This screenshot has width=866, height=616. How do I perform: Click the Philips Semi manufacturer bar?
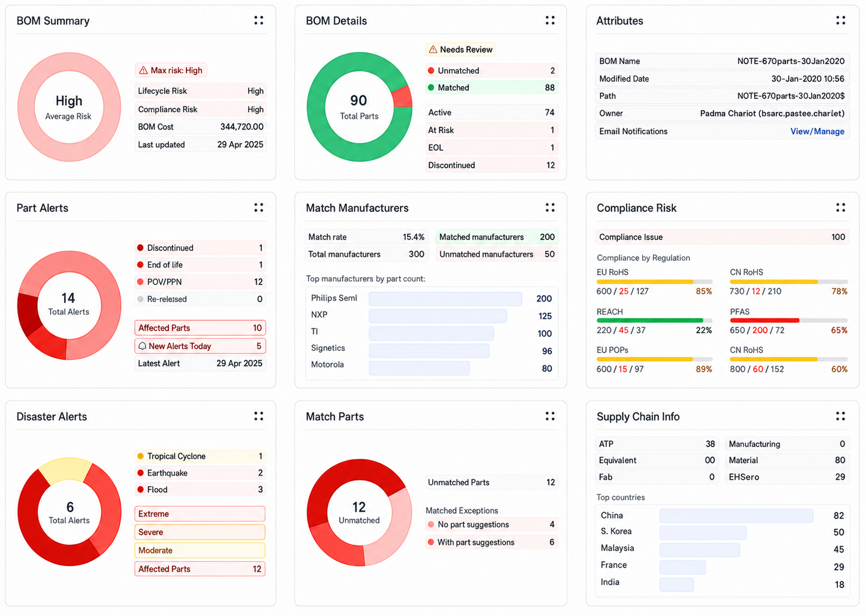[x=446, y=299]
